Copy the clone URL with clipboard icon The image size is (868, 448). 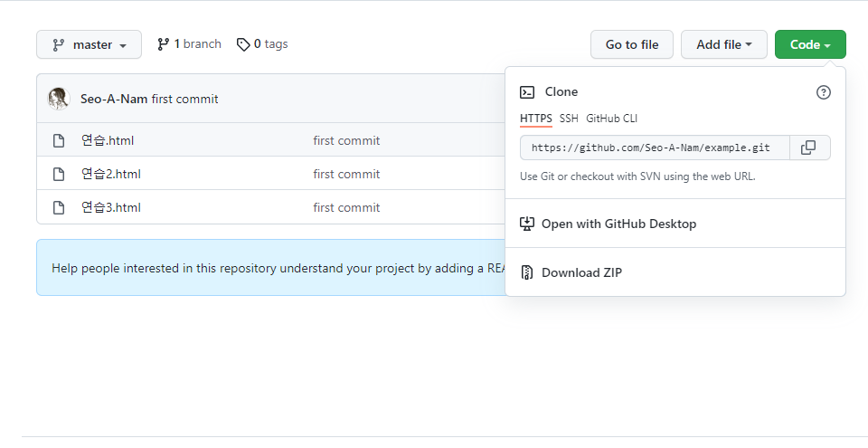(x=810, y=148)
